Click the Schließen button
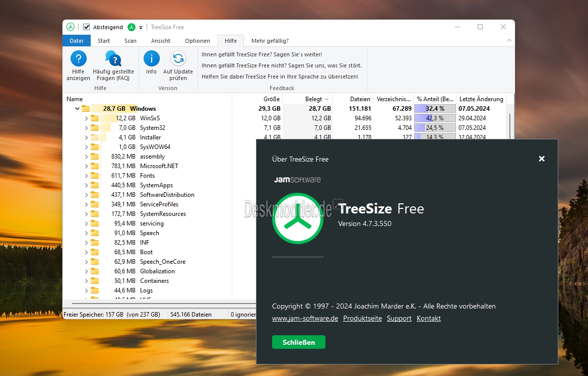The width and height of the screenshot is (588, 376). 299,342
